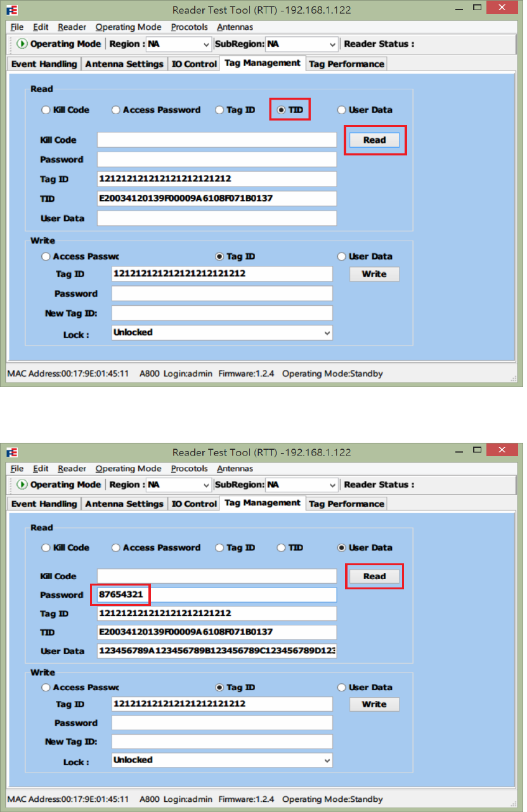
Task: Open Procotols menu in lower window
Action: 189,469
